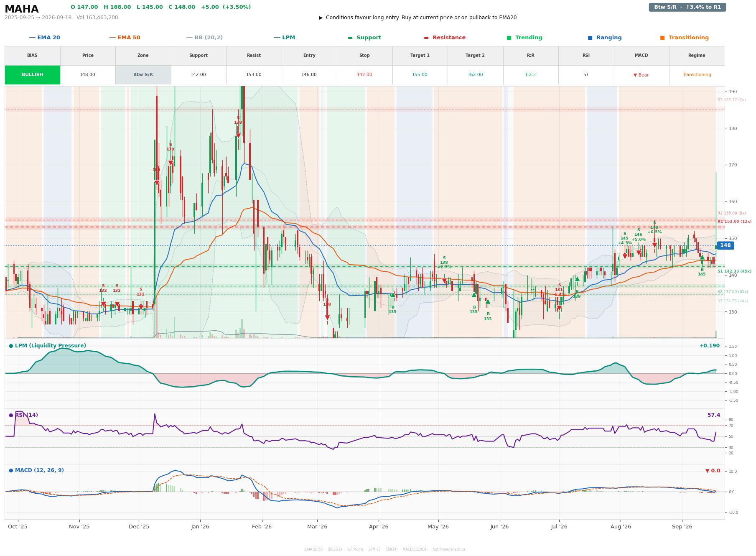Select the EMA 20 legend entry

pyautogui.click(x=45, y=38)
